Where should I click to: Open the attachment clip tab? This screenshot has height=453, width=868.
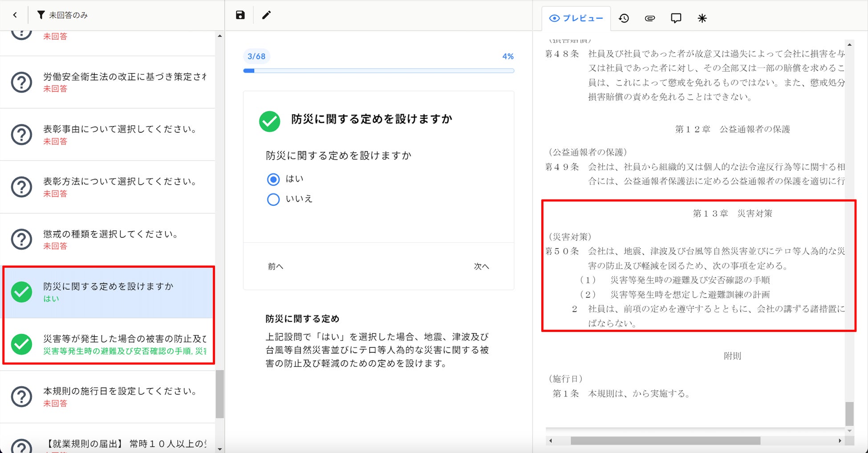coord(650,18)
